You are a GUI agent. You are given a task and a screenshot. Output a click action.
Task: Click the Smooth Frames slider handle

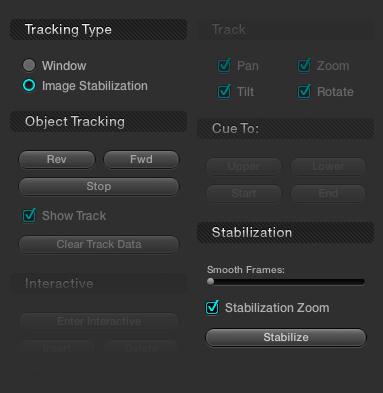[210, 282]
